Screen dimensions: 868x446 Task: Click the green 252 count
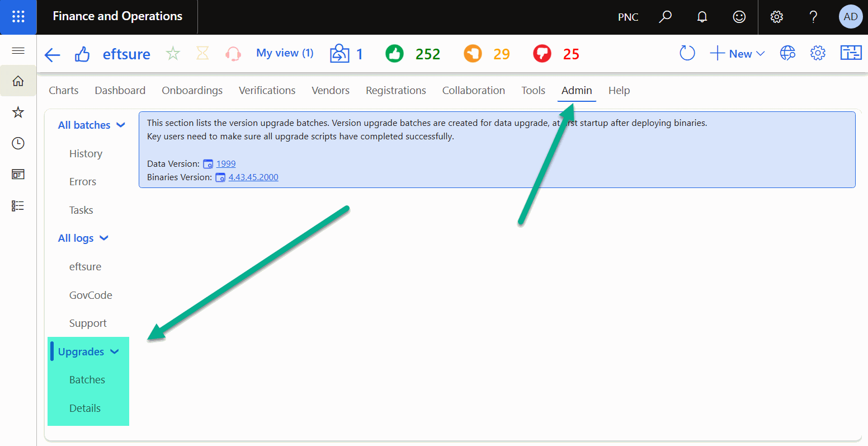tap(428, 54)
